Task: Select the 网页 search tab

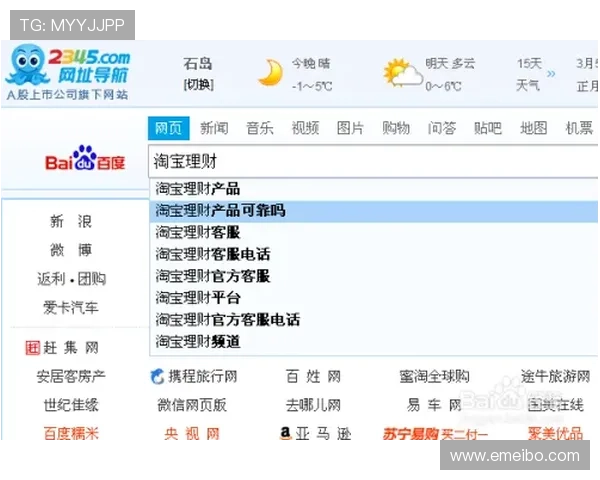Action: [168, 128]
